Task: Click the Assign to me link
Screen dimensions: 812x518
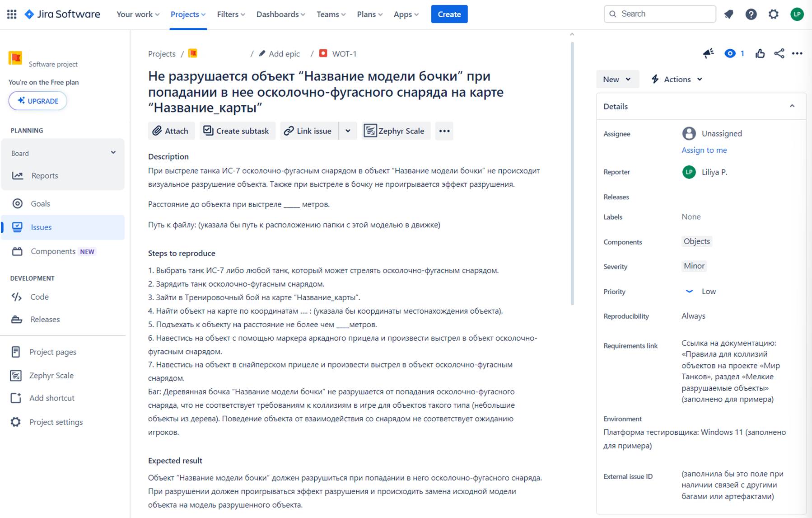Action: pyautogui.click(x=704, y=150)
